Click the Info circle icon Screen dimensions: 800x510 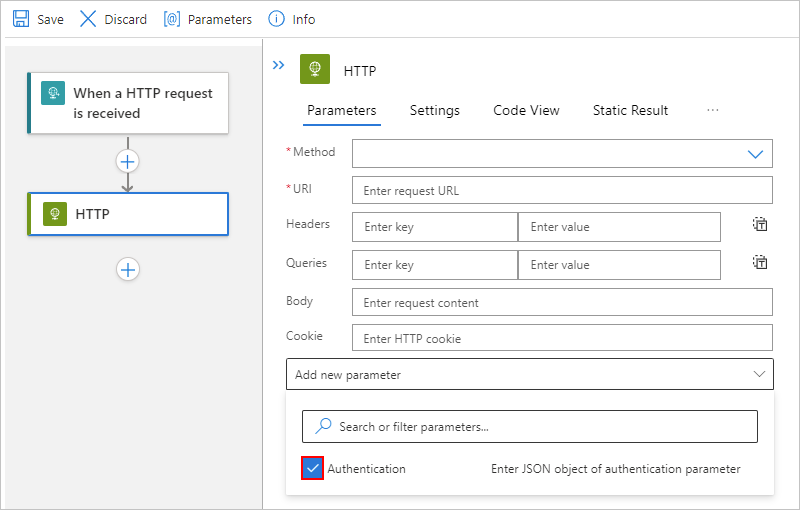tap(276, 19)
